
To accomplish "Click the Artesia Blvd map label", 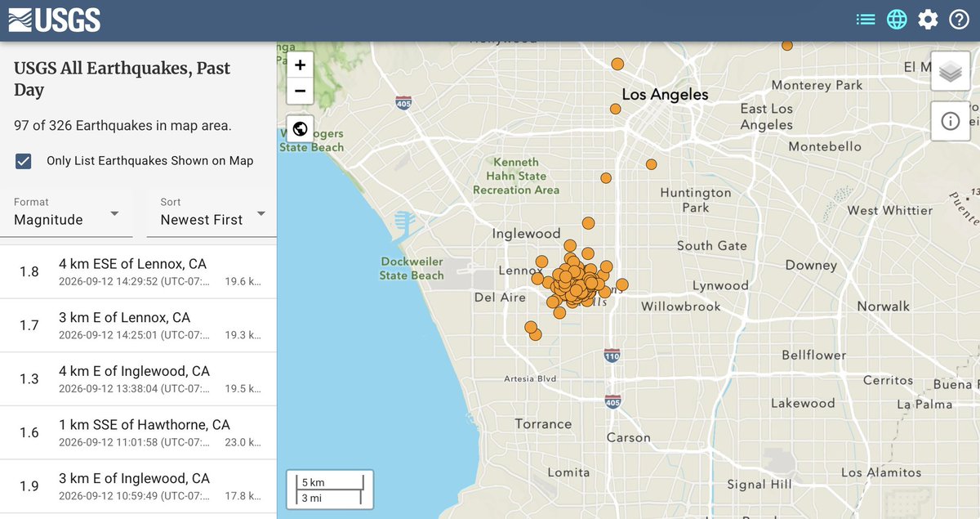I will pos(530,378).
